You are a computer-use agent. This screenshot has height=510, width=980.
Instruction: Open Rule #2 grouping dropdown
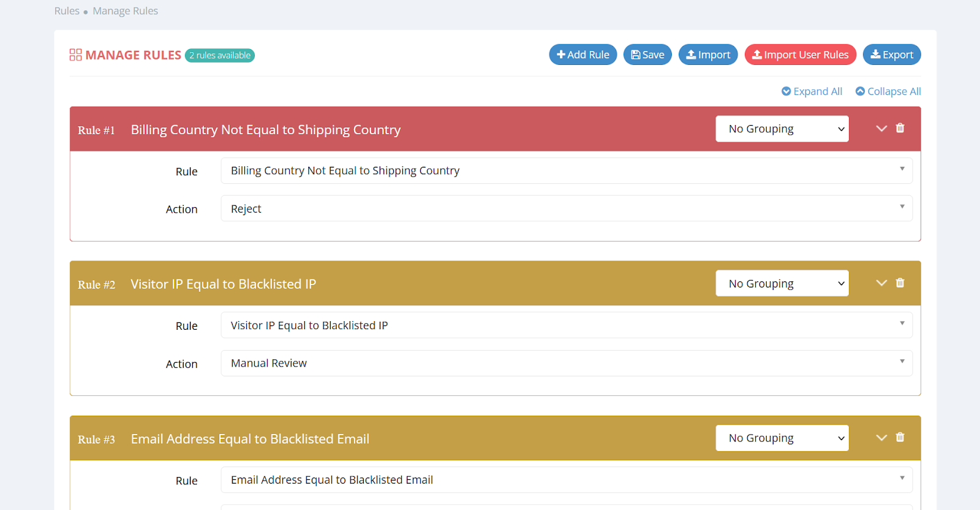click(x=782, y=283)
